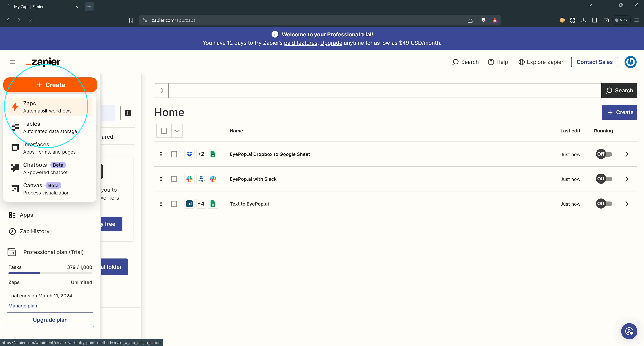This screenshot has height=346, width=644.
Task: Check the select-all checkbox above the zap list
Action: point(164,131)
